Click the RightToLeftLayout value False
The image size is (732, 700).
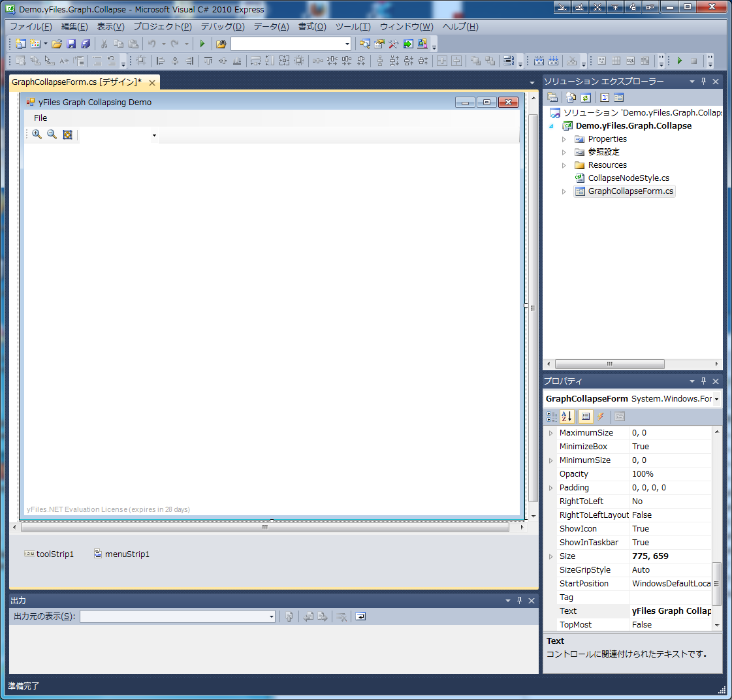(671, 515)
